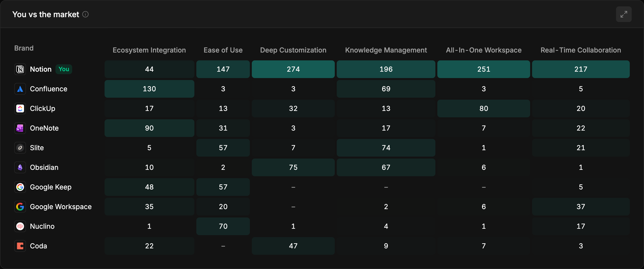Select Notion's Knowledge Management cell showing 196
Viewport: 644px width, 269px height.
point(386,69)
